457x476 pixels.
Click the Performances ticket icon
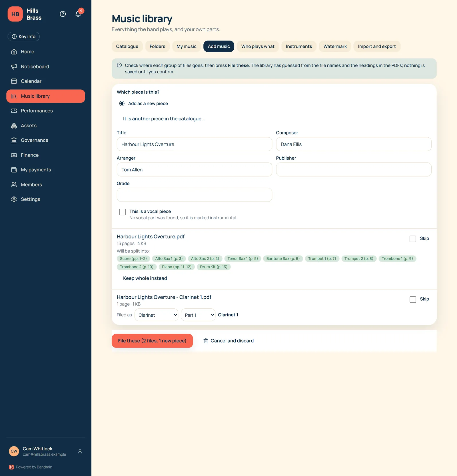(14, 111)
